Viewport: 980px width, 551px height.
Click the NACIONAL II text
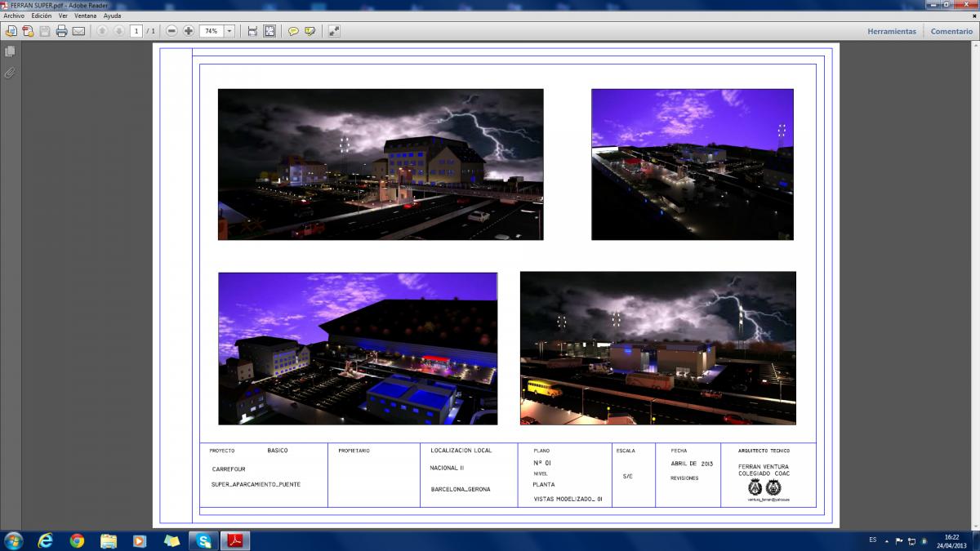pyautogui.click(x=447, y=469)
